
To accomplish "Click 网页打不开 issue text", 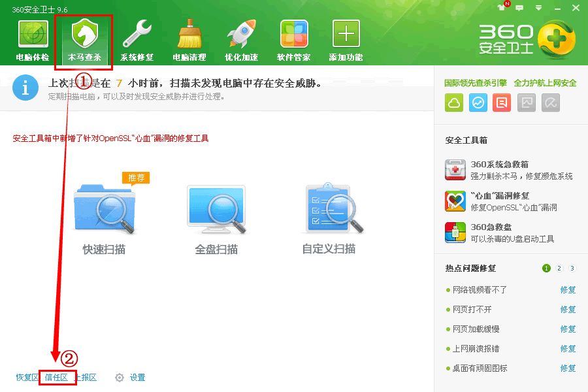I will click(472, 310).
